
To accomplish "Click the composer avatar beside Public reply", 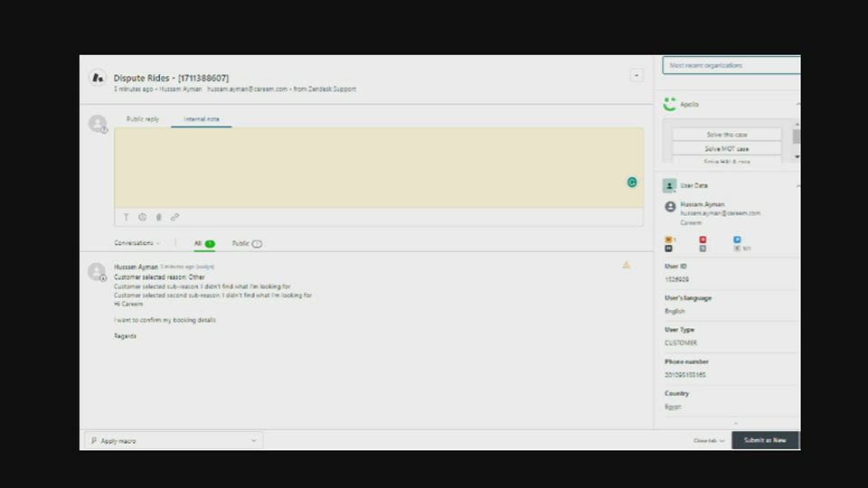I will (98, 124).
